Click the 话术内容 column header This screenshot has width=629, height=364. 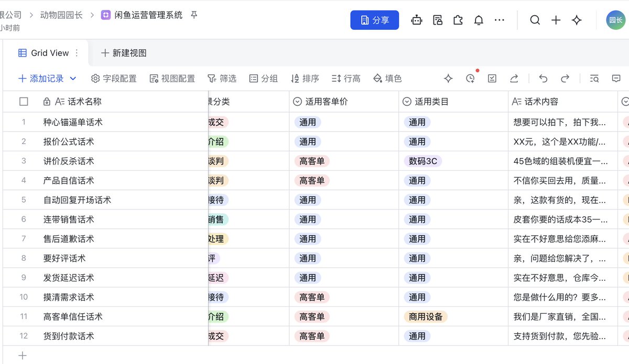tap(563, 102)
